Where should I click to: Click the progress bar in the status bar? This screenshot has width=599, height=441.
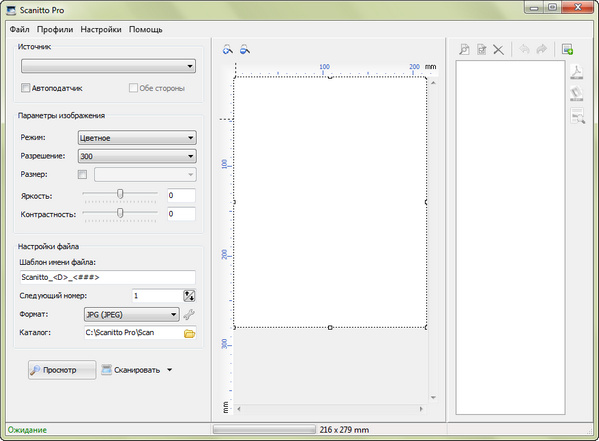pyautogui.click(x=264, y=430)
